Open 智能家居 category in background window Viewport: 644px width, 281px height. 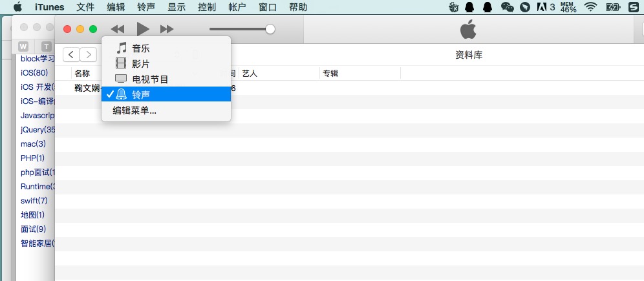[38, 244]
